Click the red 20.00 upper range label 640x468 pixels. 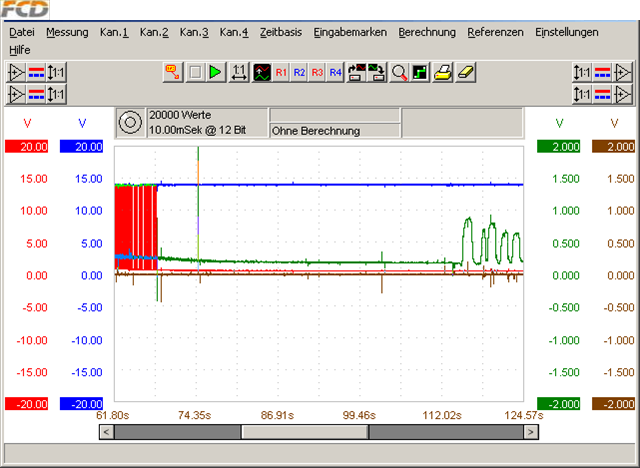(x=27, y=147)
